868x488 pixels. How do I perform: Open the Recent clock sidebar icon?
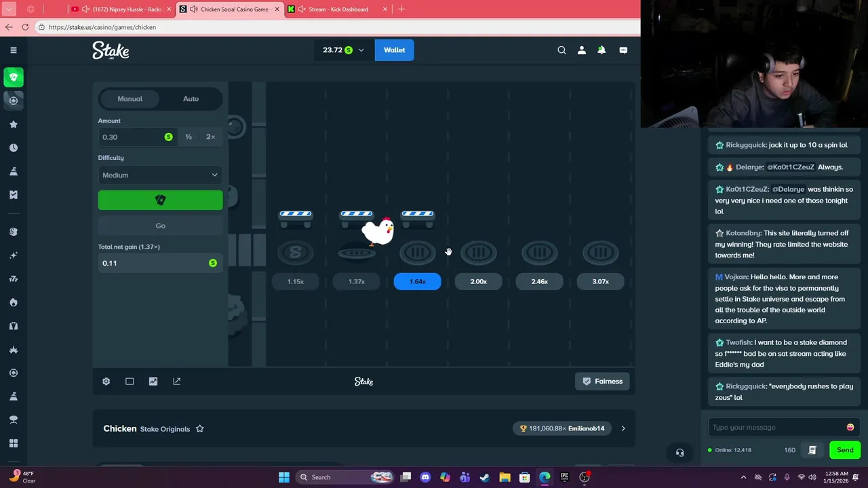click(14, 148)
